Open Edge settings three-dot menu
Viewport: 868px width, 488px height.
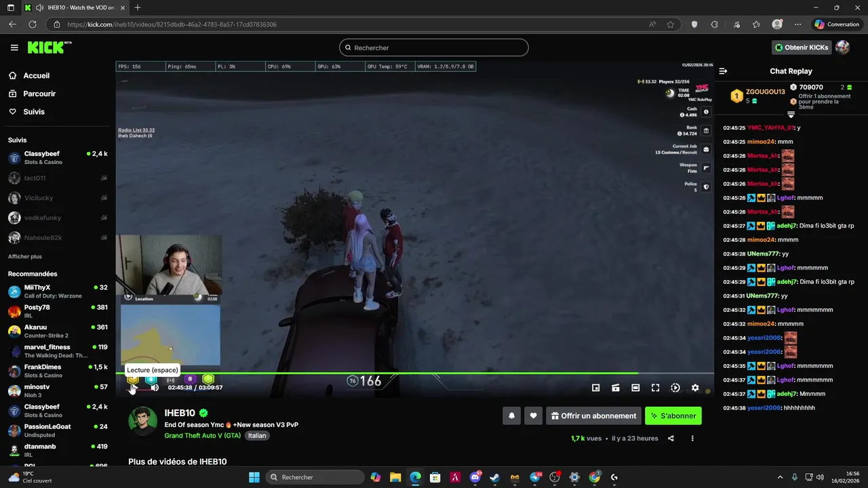click(x=798, y=24)
